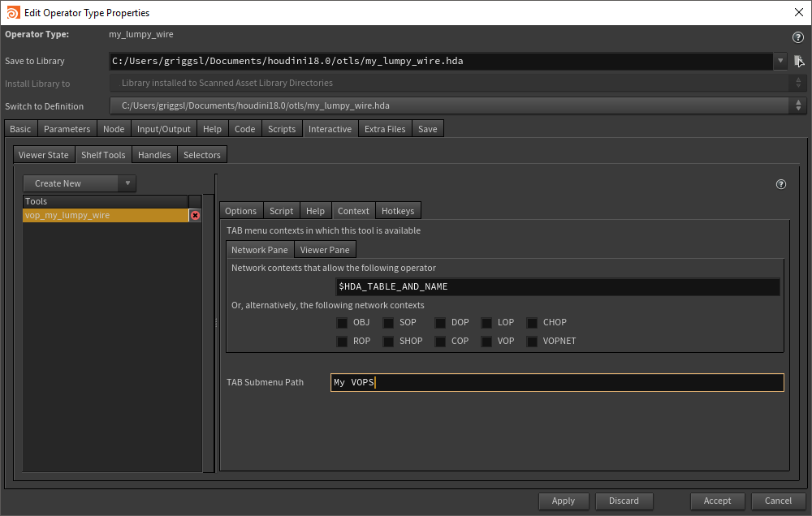Open the top-level Help tab
812x516 pixels.
pyautogui.click(x=212, y=129)
